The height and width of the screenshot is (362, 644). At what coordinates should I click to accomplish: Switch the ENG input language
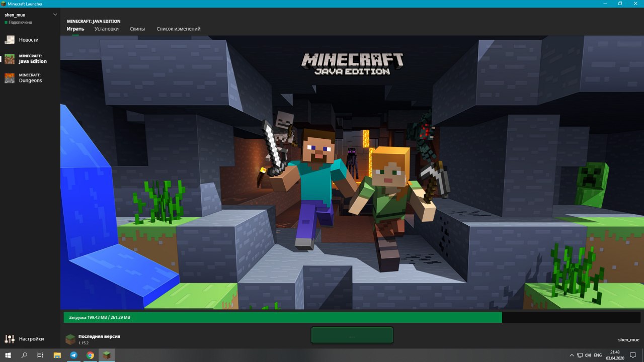tap(598, 355)
